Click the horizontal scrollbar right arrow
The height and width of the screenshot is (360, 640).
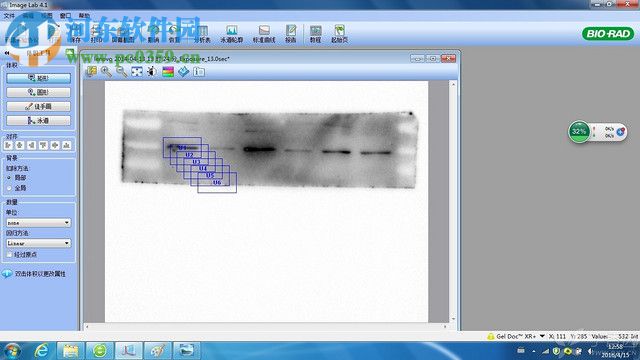(445, 327)
